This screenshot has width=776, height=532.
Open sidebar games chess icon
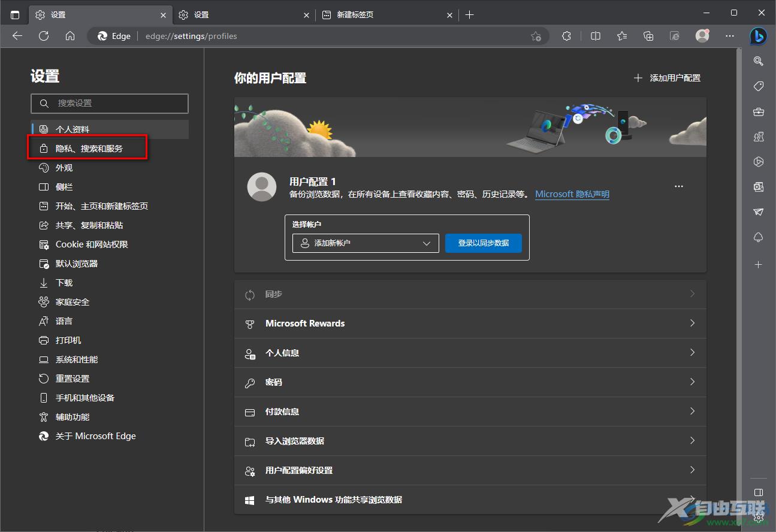click(x=758, y=137)
